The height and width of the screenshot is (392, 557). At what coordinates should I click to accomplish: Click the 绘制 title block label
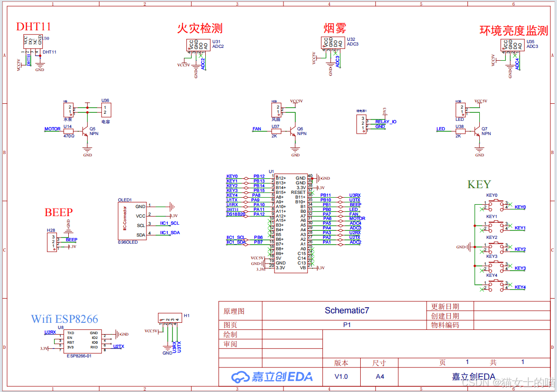tap(230, 335)
